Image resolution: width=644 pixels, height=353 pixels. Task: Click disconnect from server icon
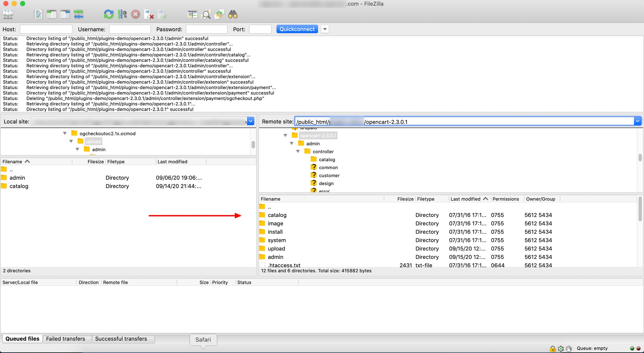click(x=149, y=14)
